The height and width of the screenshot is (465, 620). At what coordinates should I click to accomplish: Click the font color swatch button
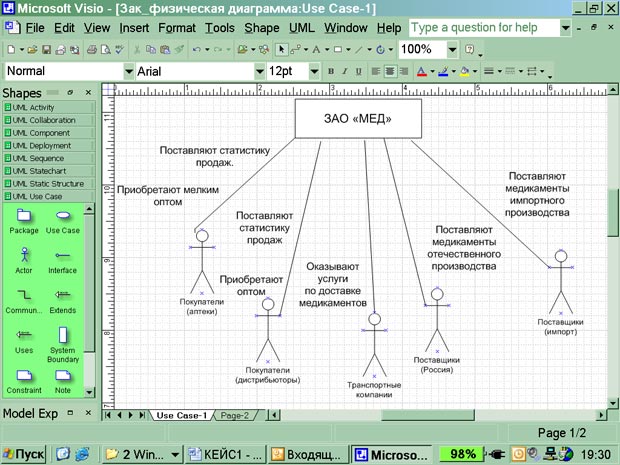(x=421, y=72)
